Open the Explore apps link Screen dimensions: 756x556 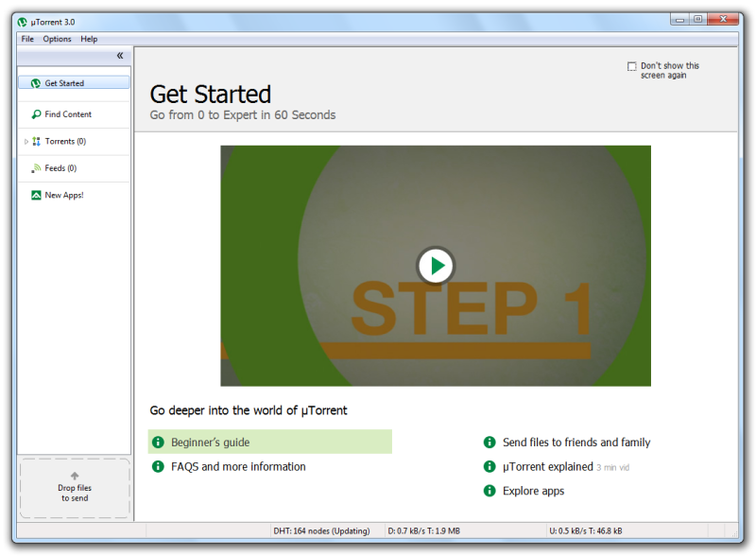pyautogui.click(x=533, y=491)
